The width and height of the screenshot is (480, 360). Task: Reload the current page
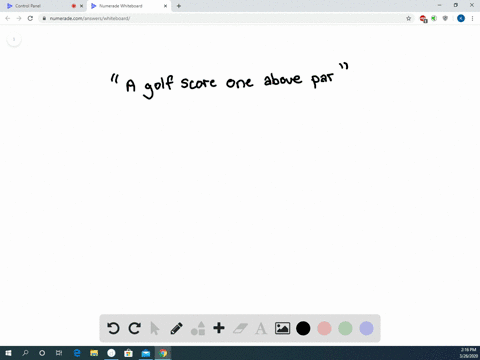(30, 18)
